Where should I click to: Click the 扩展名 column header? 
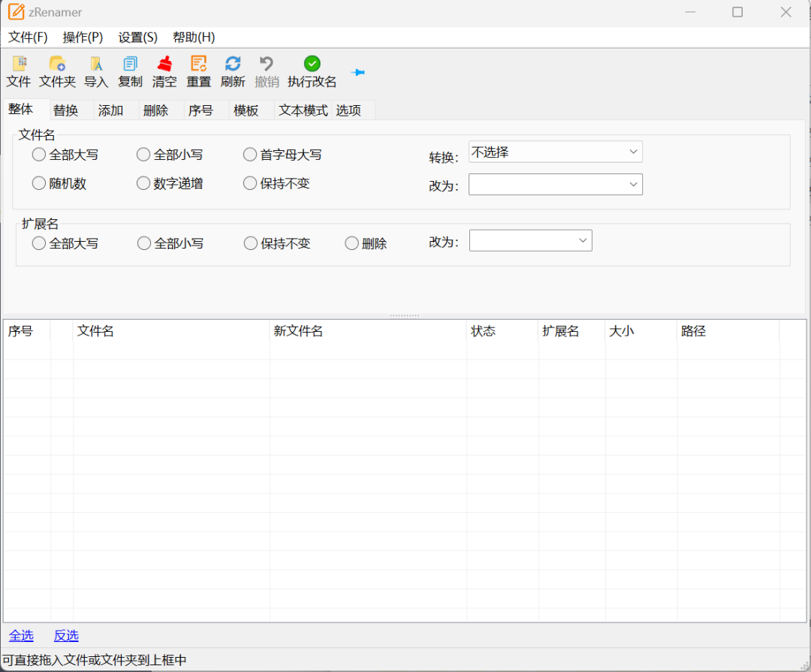coord(571,331)
